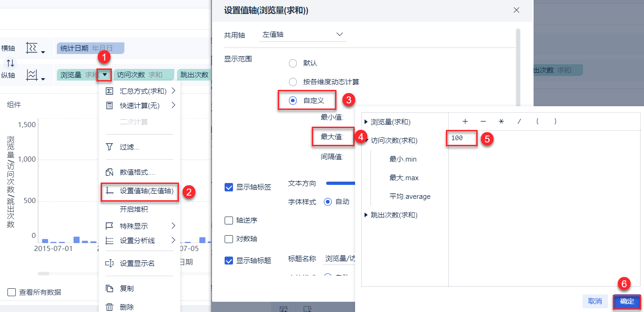Click the analysis line icon
Screen dimensions: 644x312
click(x=110, y=241)
